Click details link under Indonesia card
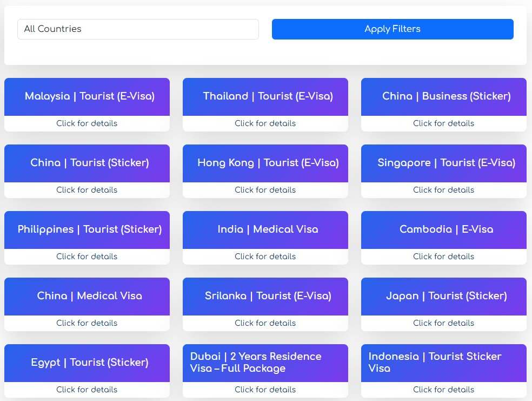Screen dimensions: 532x401 pyautogui.click(x=444, y=390)
